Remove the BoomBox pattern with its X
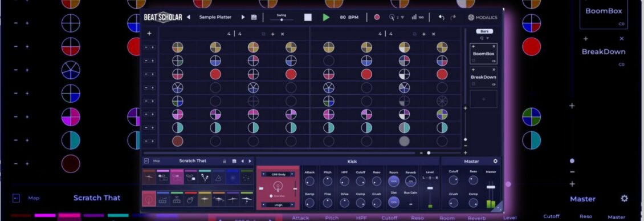 494,46
